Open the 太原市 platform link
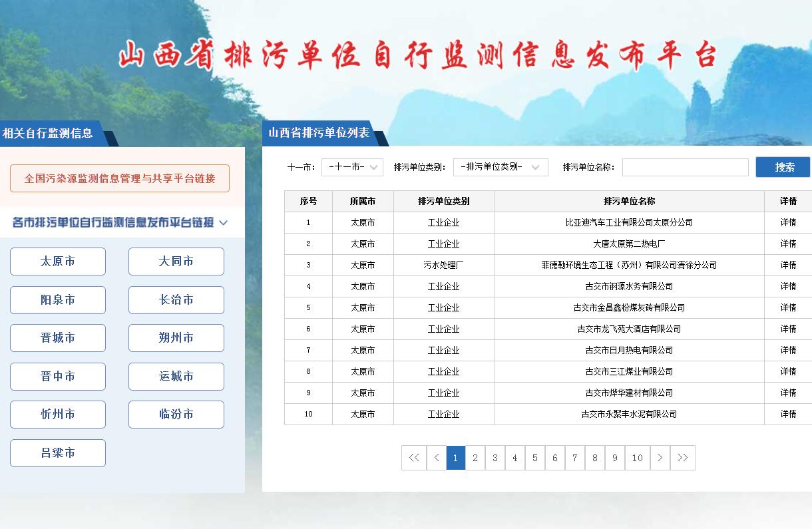812x529 pixels. [x=58, y=262]
